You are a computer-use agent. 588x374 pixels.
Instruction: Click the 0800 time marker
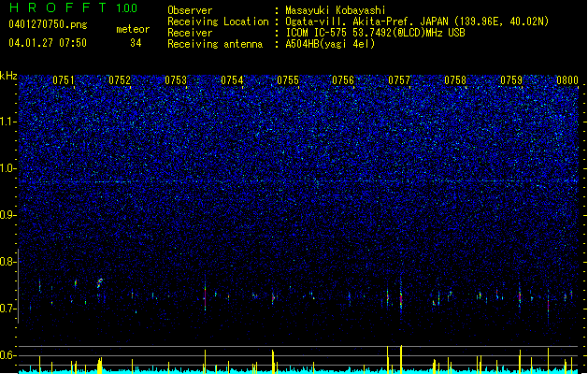point(567,80)
